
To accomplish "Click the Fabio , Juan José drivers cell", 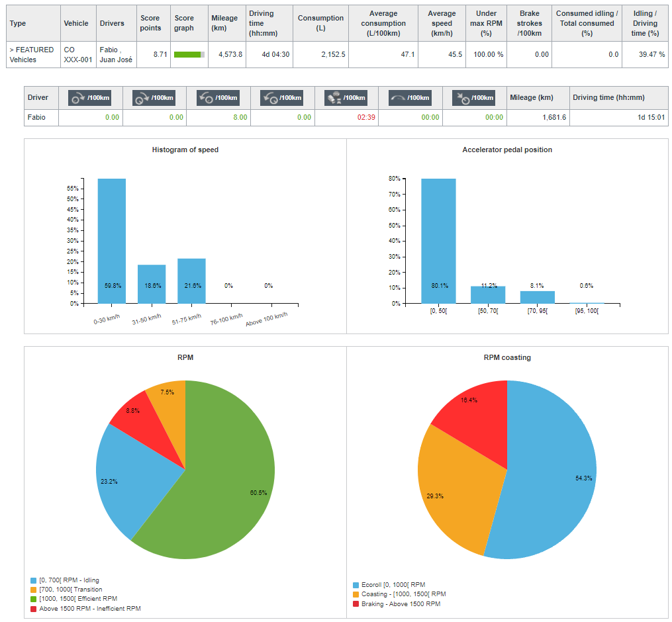I will pyautogui.click(x=116, y=54).
